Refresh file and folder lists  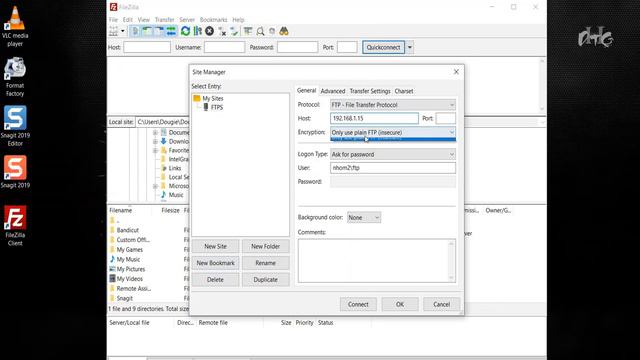click(185, 31)
